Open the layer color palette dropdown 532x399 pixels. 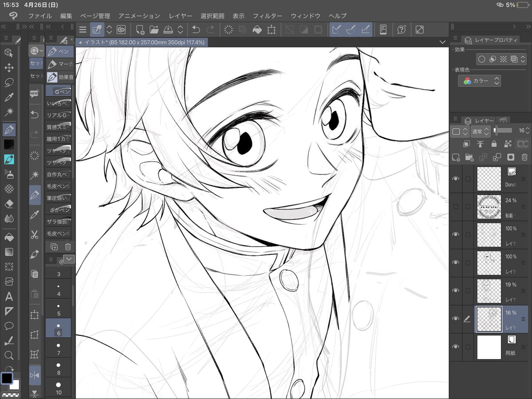(460, 131)
